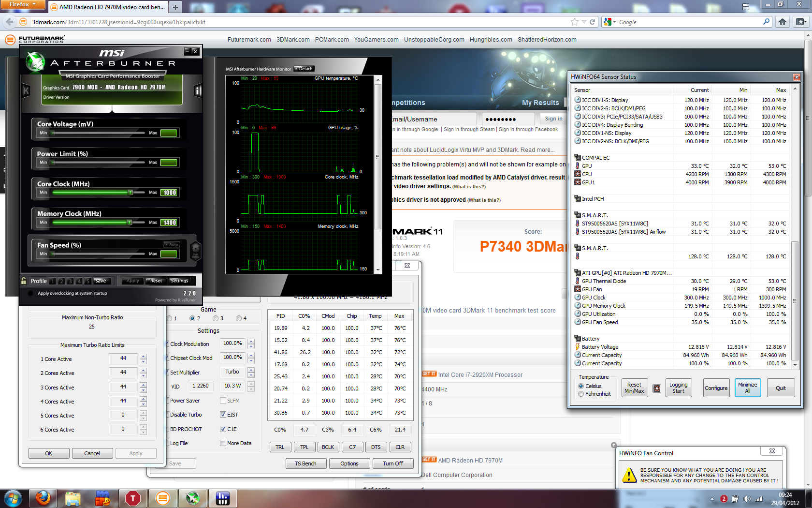This screenshot has width=812, height=508.
Task: Increase Clock Modulation with up arrow
Action: pyautogui.click(x=251, y=342)
